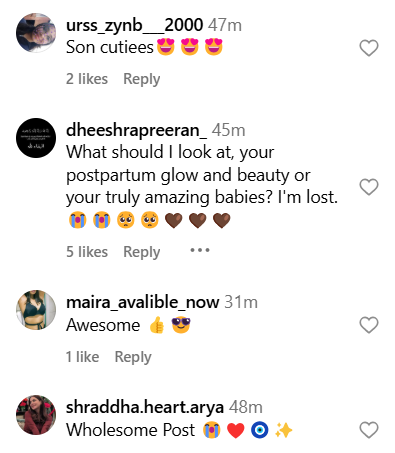Visit dheeshrapreeran_ username link
This screenshot has width=395, height=453.
[x=136, y=130]
